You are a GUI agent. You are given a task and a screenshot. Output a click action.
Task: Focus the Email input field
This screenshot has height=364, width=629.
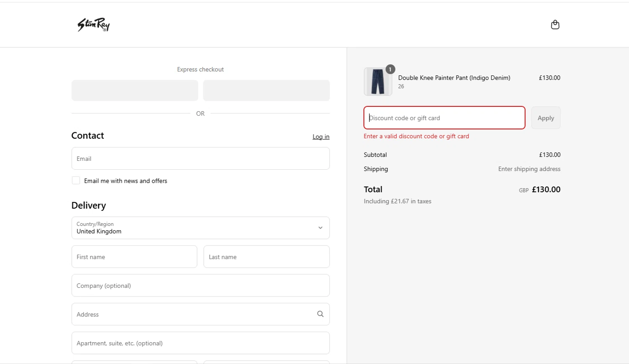click(200, 158)
